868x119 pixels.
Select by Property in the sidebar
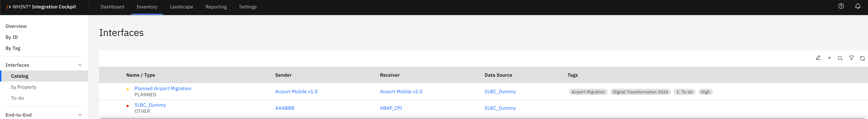click(x=24, y=87)
